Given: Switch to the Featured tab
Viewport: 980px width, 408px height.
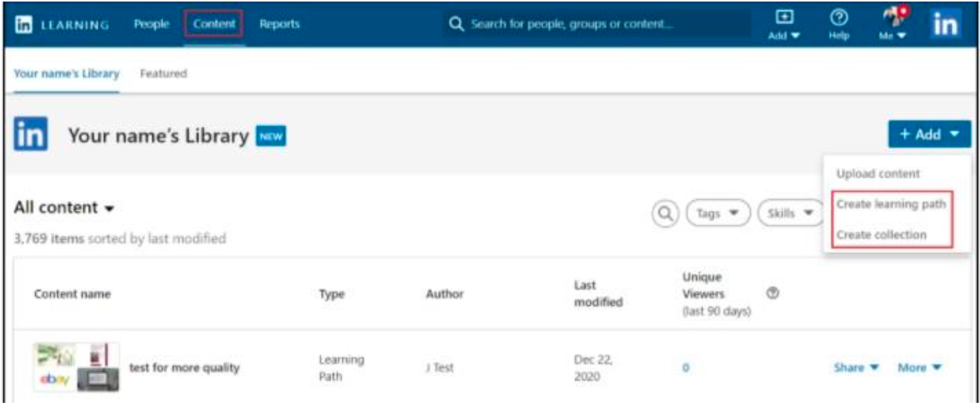Looking at the screenshot, I should click(163, 74).
